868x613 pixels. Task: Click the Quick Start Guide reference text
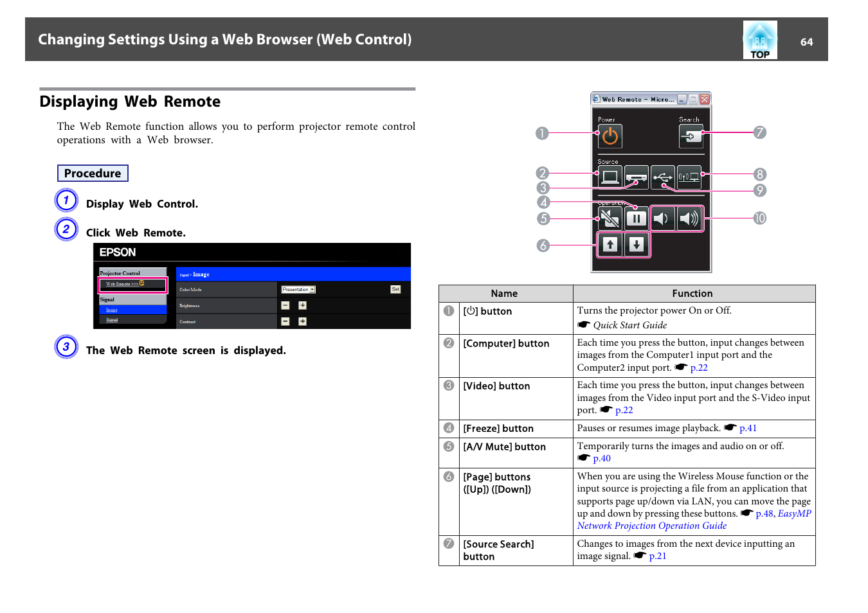(630, 325)
